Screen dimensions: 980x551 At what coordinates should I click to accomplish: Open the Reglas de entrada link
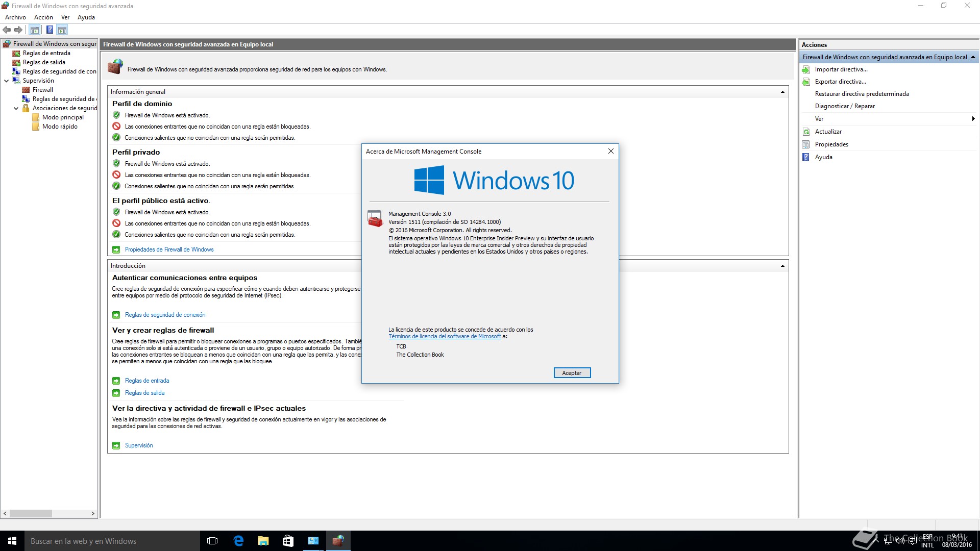coord(147,381)
